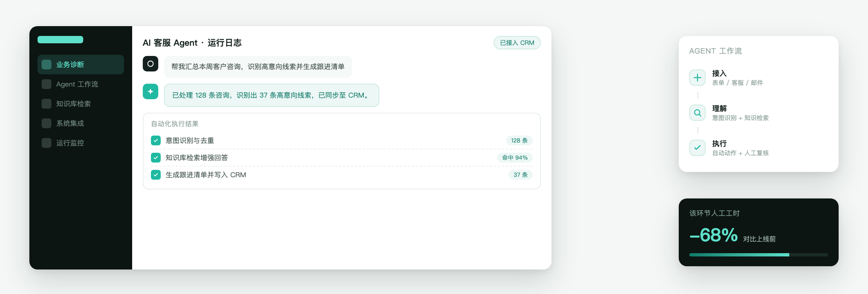Open 业务诊断 in the sidebar
The width and height of the screenshot is (868, 294).
click(81, 65)
